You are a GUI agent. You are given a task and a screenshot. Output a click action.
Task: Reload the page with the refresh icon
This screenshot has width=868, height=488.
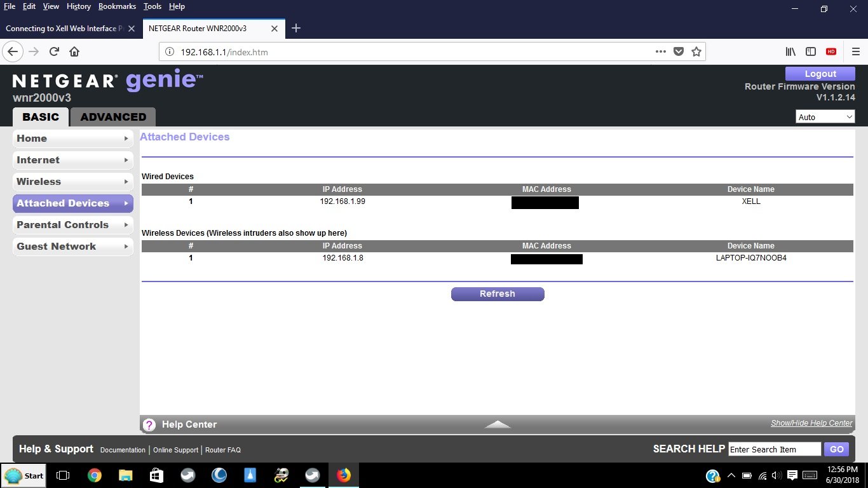click(54, 51)
